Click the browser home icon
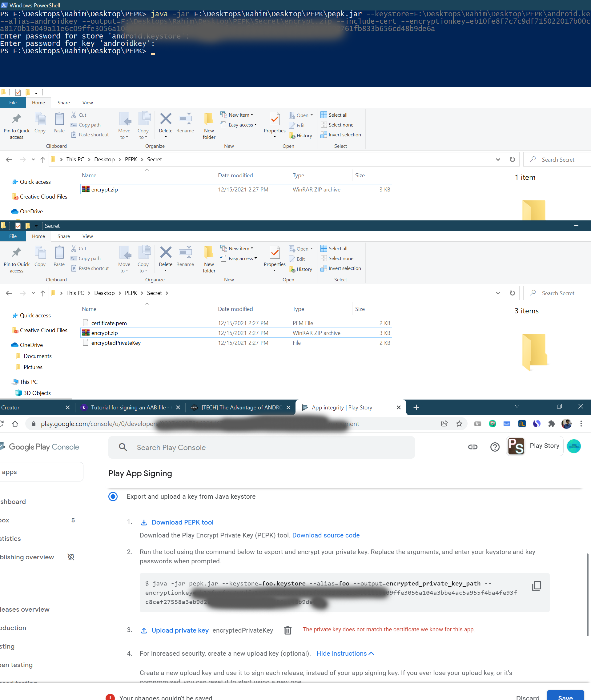The image size is (591, 700). 15,424
